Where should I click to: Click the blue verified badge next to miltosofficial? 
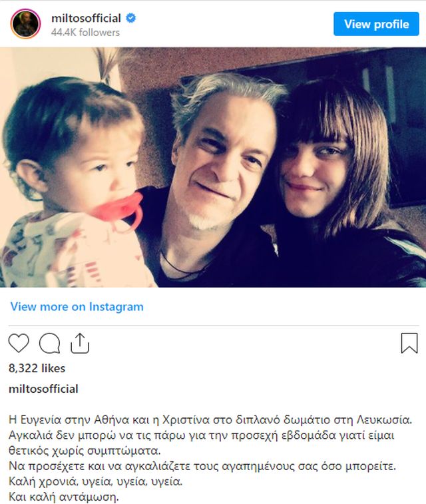click(130, 18)
